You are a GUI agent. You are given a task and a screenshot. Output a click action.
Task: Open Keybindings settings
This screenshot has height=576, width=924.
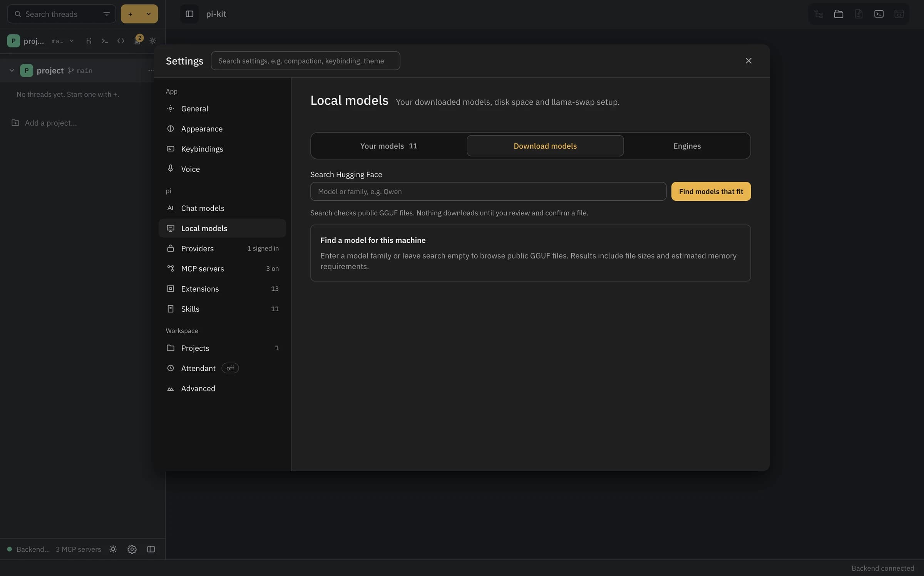(x=222, y=149)
